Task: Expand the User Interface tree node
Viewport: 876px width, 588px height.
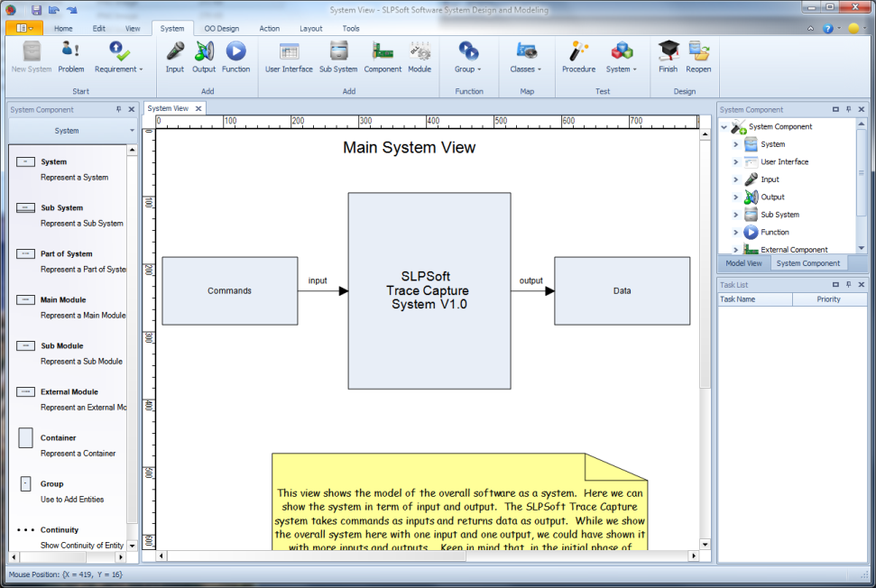Action: [736, 162]
